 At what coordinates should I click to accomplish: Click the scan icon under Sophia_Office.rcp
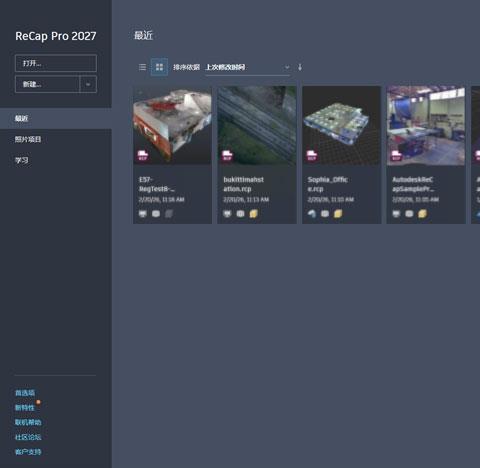click(x=312, y=214)
